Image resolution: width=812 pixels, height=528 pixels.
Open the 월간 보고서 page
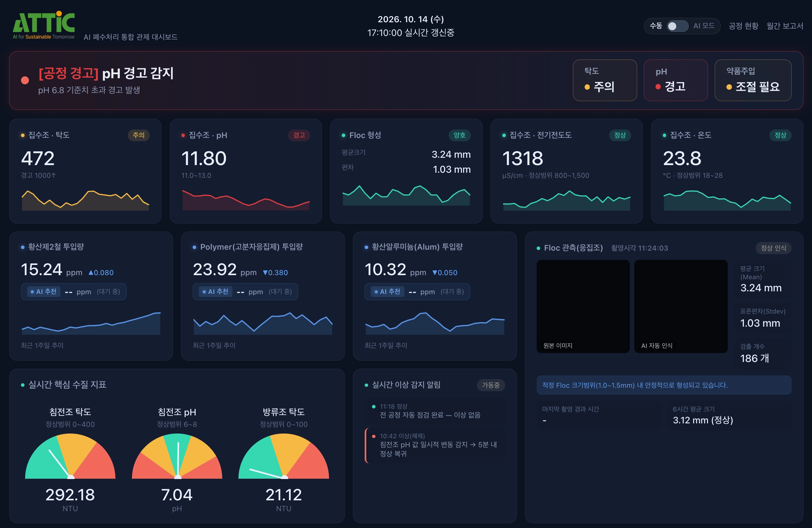(x=784, y=26)
